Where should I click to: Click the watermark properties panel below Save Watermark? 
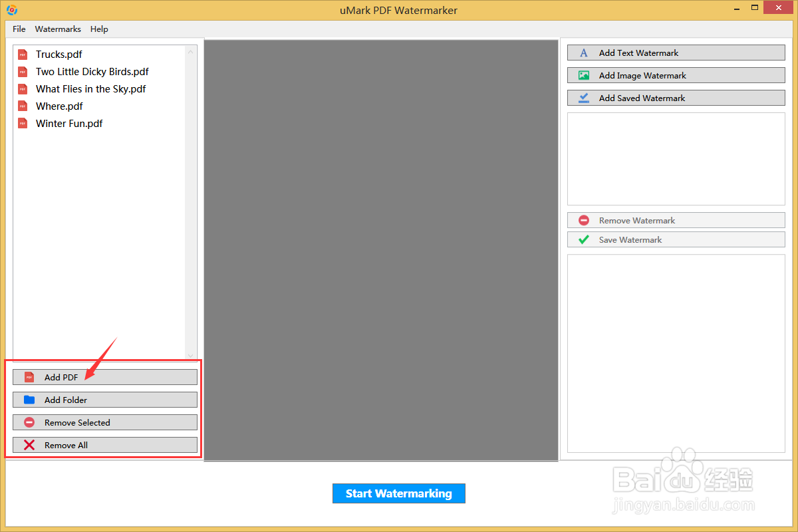point(676,353)
